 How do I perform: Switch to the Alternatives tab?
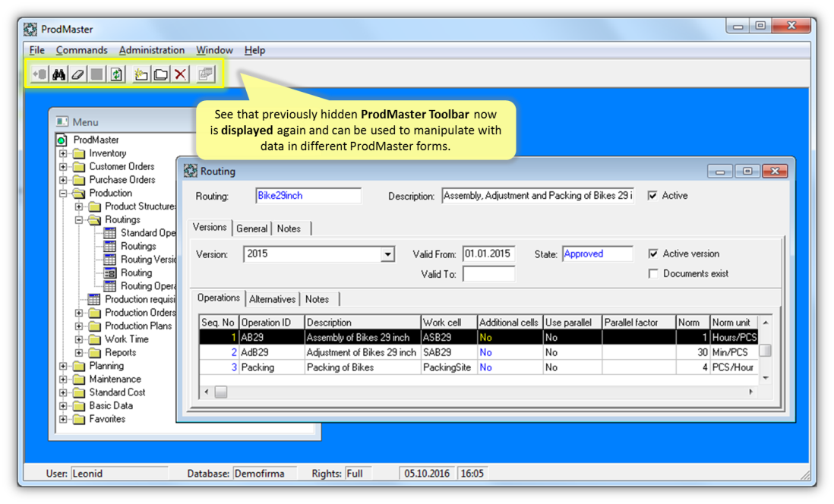click(x=273, y=299)
